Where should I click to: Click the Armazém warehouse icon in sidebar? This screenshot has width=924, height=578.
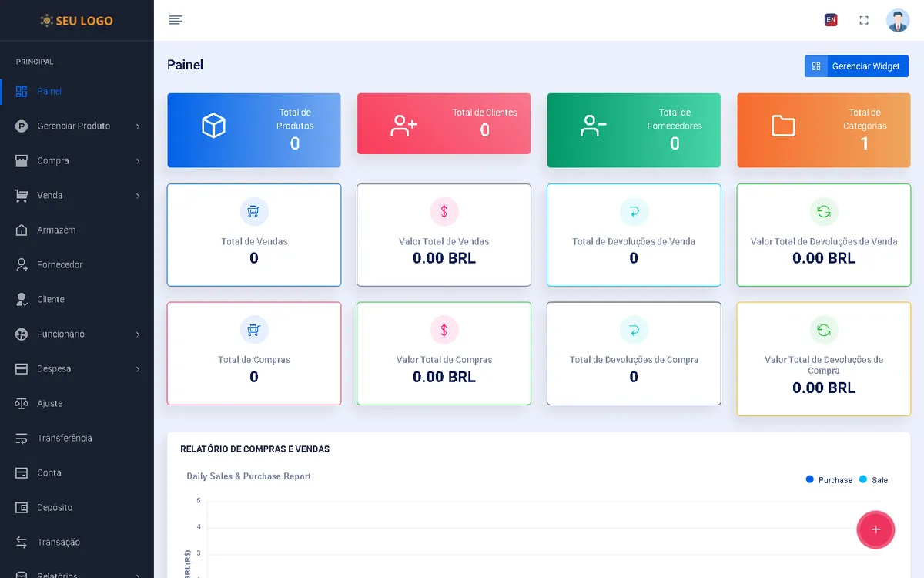pyautogui.click(x=22, y=230)
